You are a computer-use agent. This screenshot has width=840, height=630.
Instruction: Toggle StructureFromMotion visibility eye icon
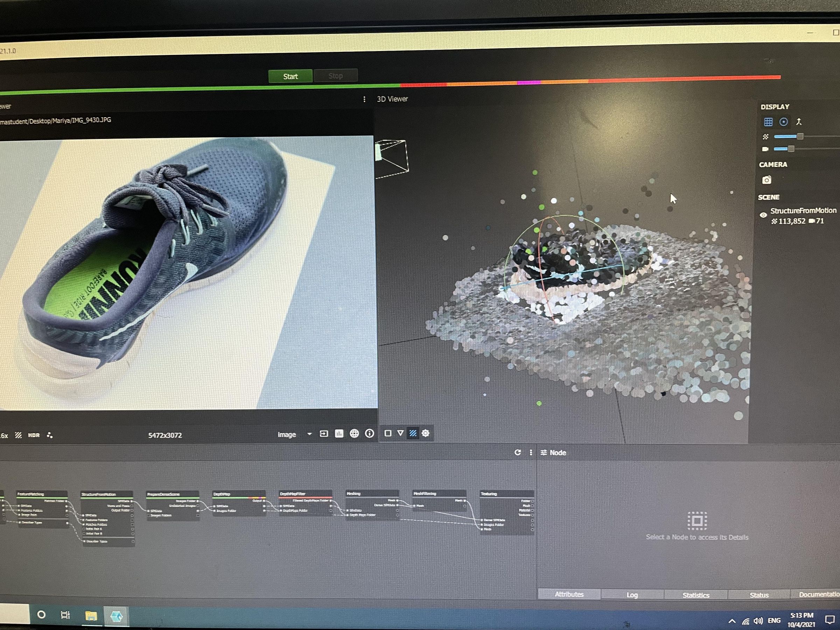[764, 215]
